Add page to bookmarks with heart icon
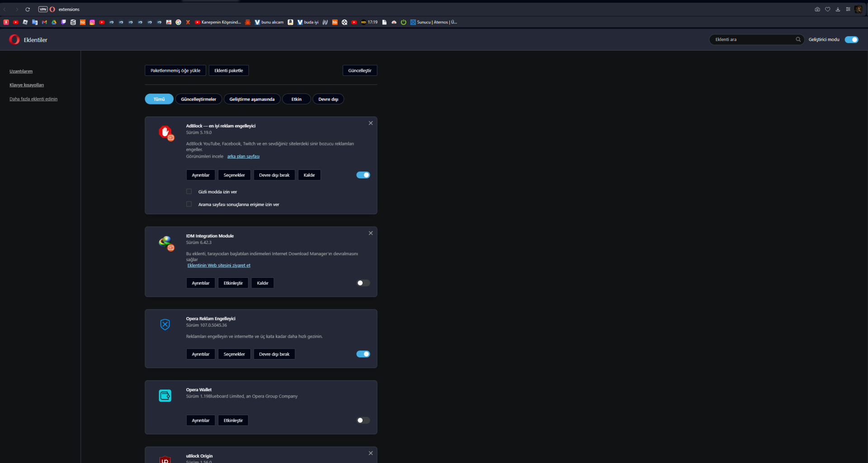 point(827,9)
